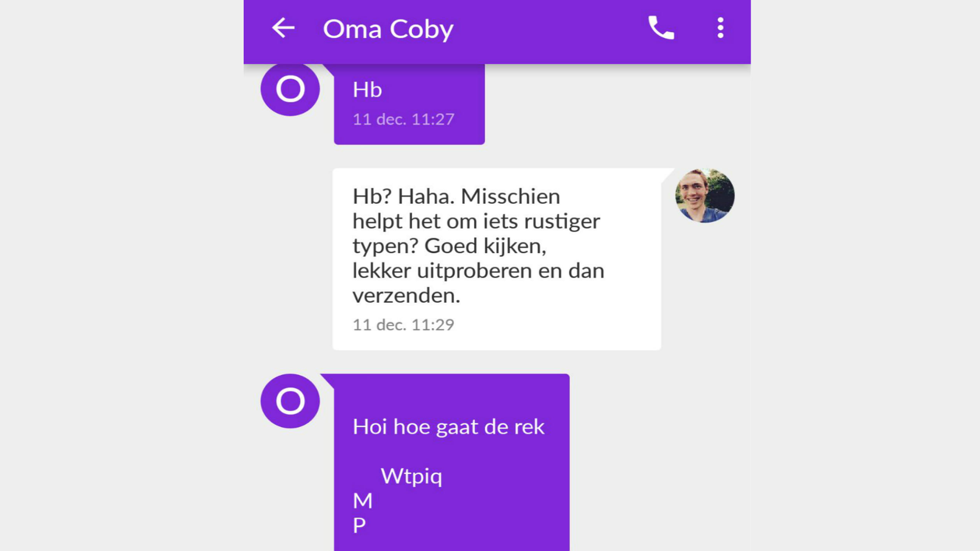Open the O avatar beside the Hoi message
Screen dimensions: 980x551
290,401
